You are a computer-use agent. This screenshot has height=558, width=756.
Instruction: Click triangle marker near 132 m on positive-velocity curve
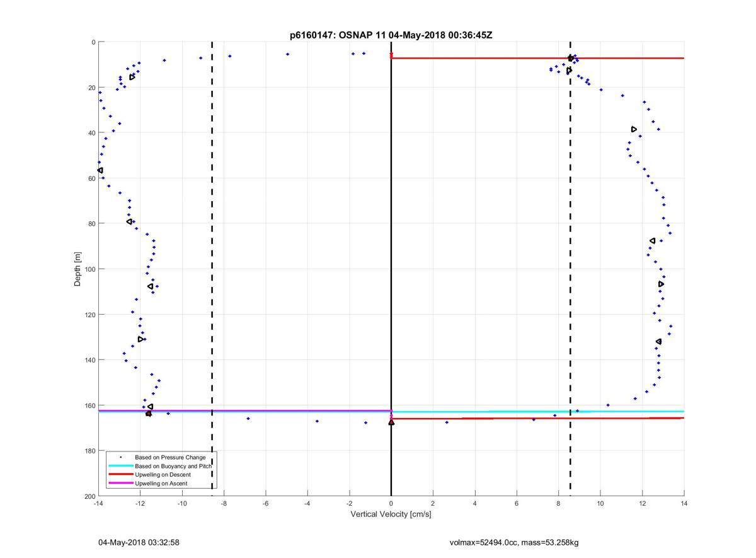[658, 342]
